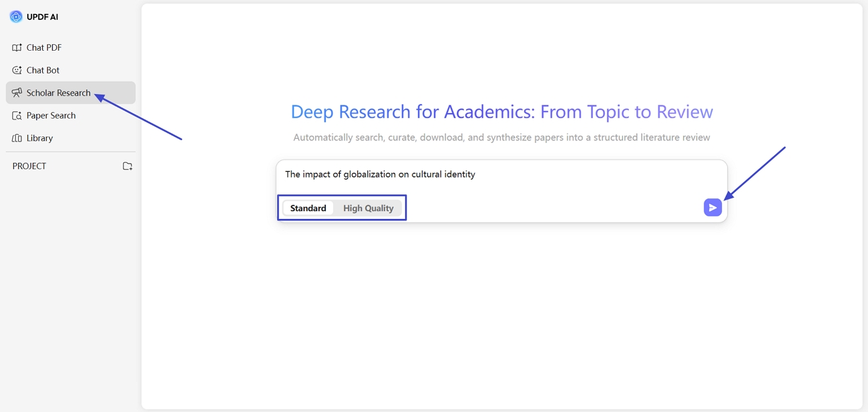Click the Scholar Research telescope icon
The height and width of the screenshot is (412, 868).
tap(17, 92)
